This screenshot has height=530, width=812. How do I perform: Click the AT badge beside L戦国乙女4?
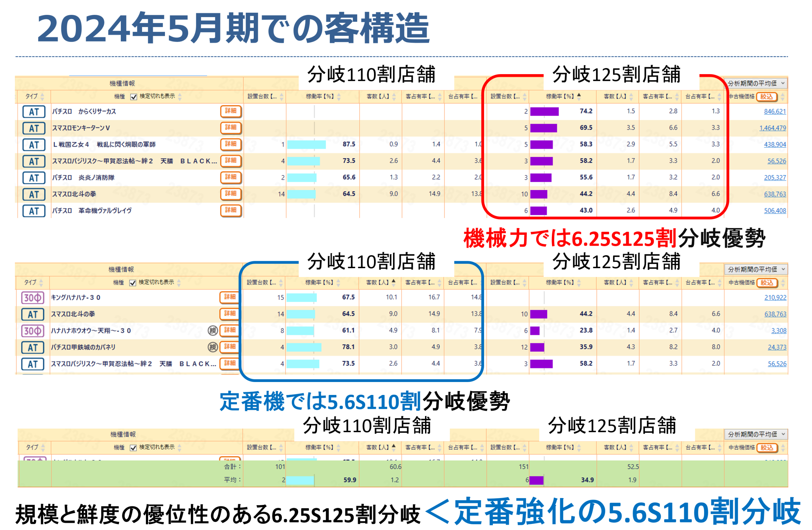click(x=34, y=145)
